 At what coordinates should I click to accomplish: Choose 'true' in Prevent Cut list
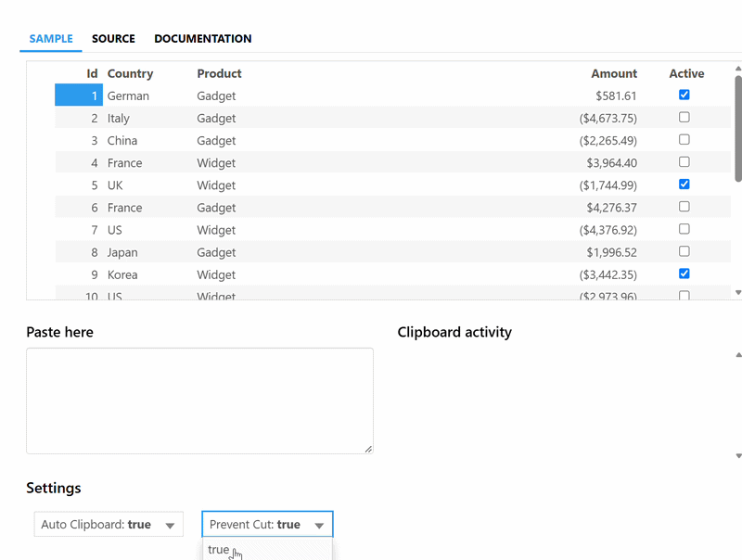tap(267, 550)
